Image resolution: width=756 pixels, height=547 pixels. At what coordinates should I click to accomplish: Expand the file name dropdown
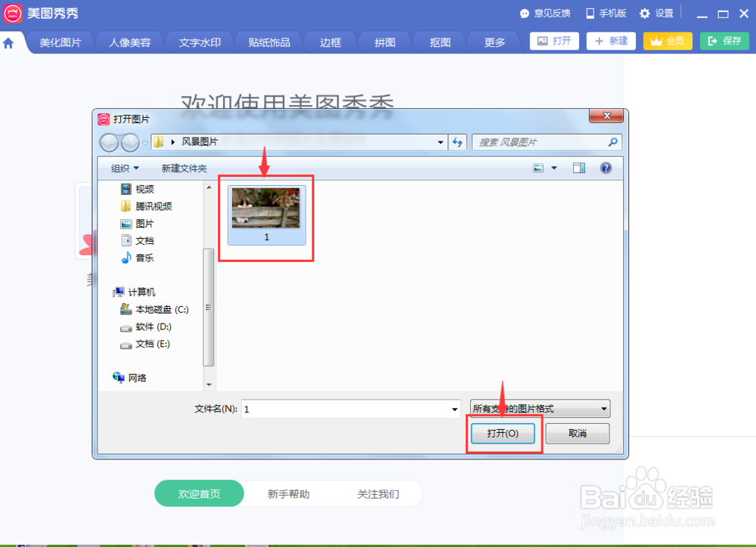454,409
